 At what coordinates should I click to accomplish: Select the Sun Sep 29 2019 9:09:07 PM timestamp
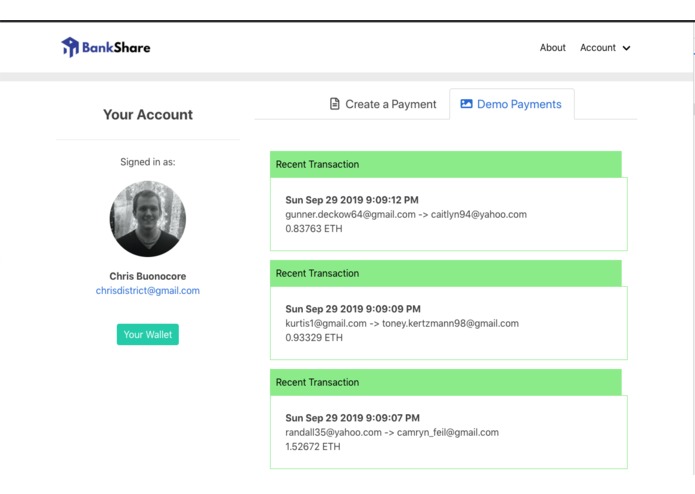coord(352,418)
